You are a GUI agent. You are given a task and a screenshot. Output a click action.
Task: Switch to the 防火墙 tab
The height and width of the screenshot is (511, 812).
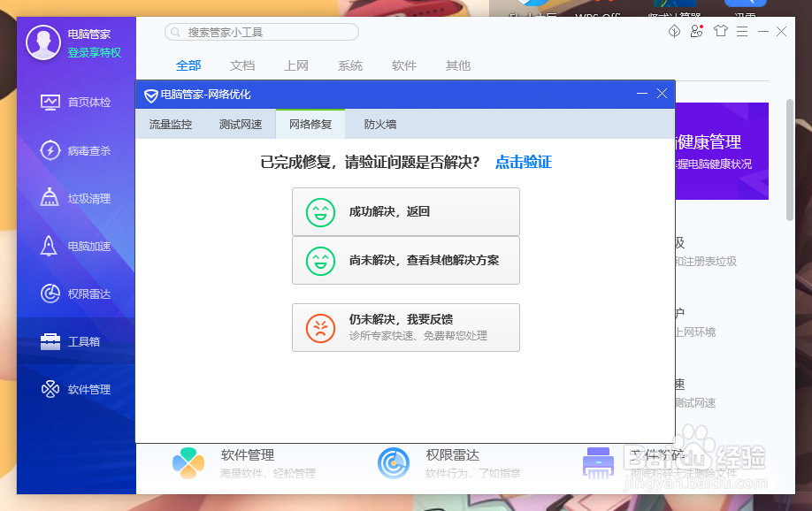380,125
